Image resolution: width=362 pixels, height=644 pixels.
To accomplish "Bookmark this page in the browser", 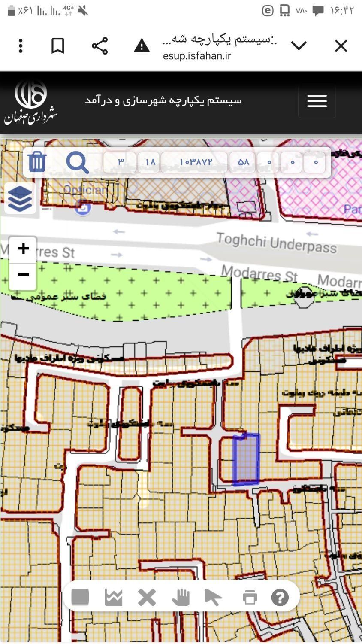I will coord(58,46).
